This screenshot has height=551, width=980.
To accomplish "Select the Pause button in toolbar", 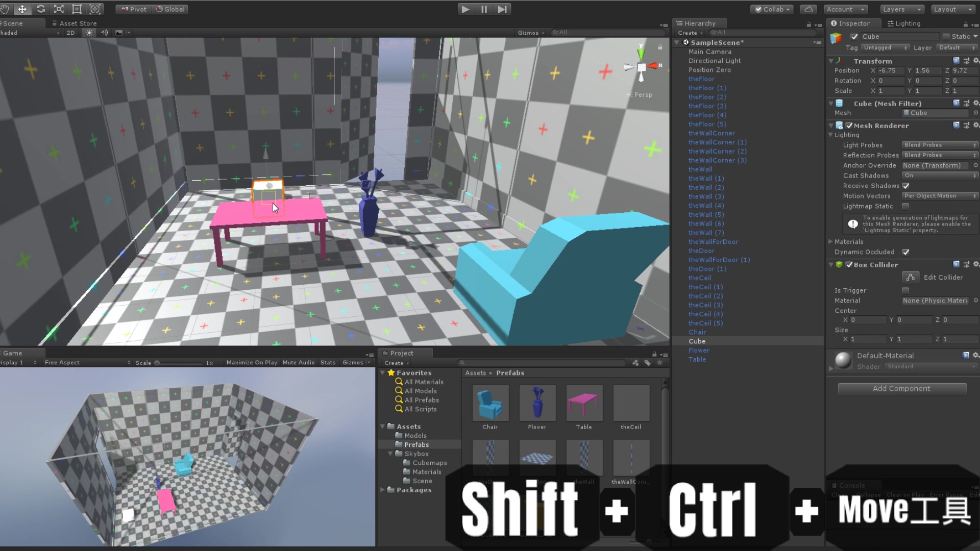I will click(483, 9).
